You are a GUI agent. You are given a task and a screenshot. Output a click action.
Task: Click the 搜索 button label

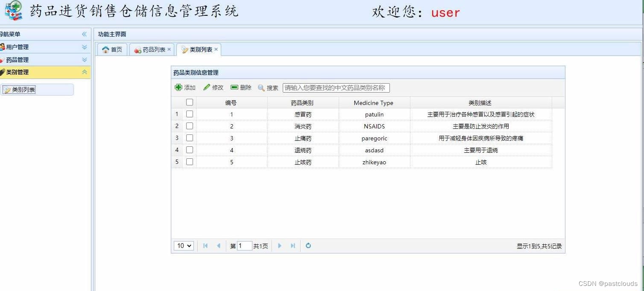click(x=272, y=88)
